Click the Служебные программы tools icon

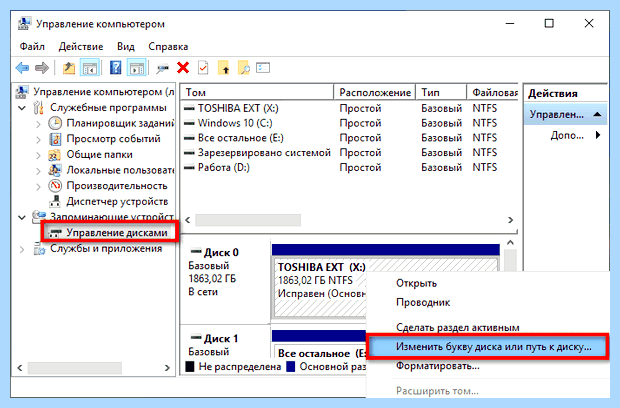pos(39,108)
